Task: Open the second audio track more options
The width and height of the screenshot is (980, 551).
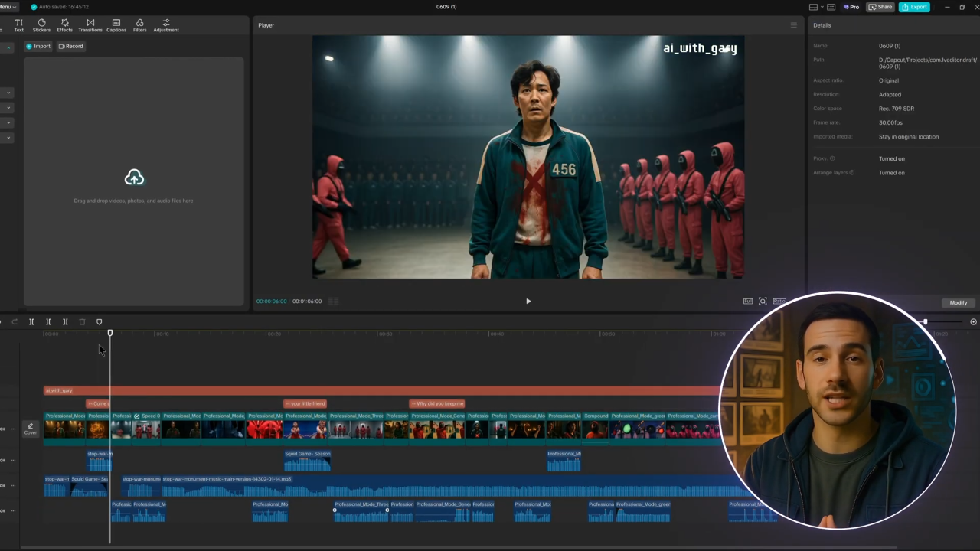Action: pos(13,460)
